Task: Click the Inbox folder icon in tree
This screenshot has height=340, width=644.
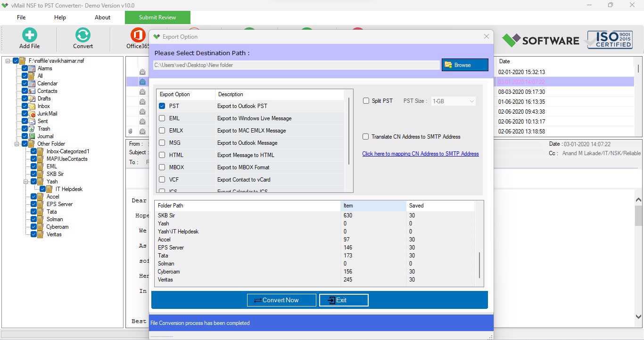Action: pyautogui.click(x=32, y=106)
